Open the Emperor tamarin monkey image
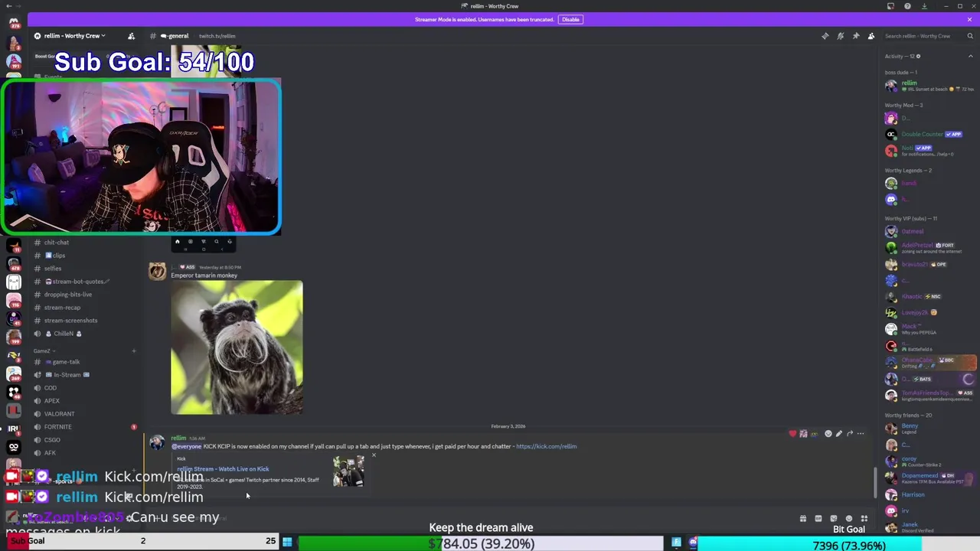This screenshot has width=980, height=551. pos(237,347)
